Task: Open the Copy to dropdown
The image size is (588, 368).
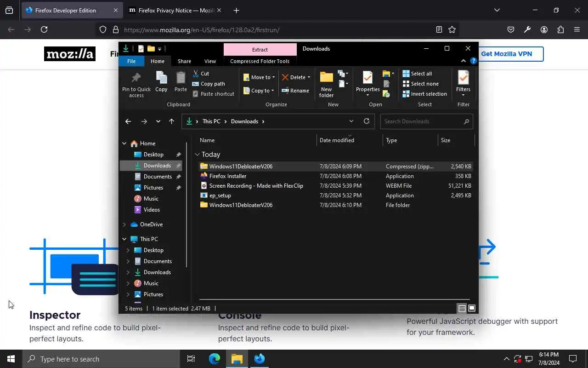Action: [x=259, y=91]
